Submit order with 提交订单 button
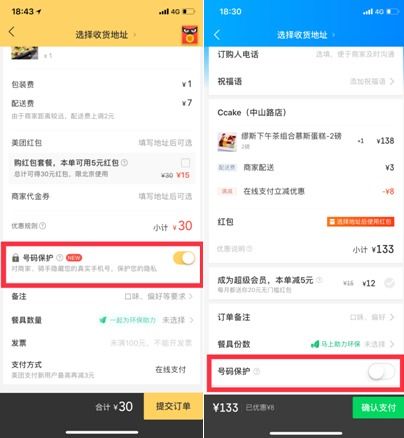This screenshot has width=404, height=438. [173, 406]
